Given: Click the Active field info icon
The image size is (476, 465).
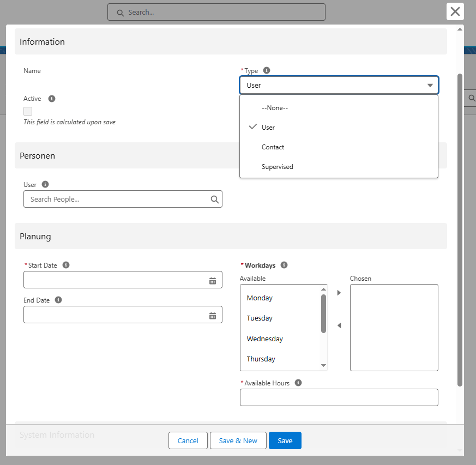Looking at the screenshot, I should point(52,99).
